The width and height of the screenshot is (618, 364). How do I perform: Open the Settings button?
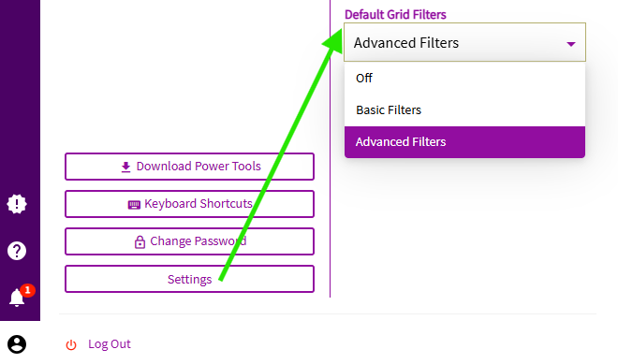click(189, 279)
